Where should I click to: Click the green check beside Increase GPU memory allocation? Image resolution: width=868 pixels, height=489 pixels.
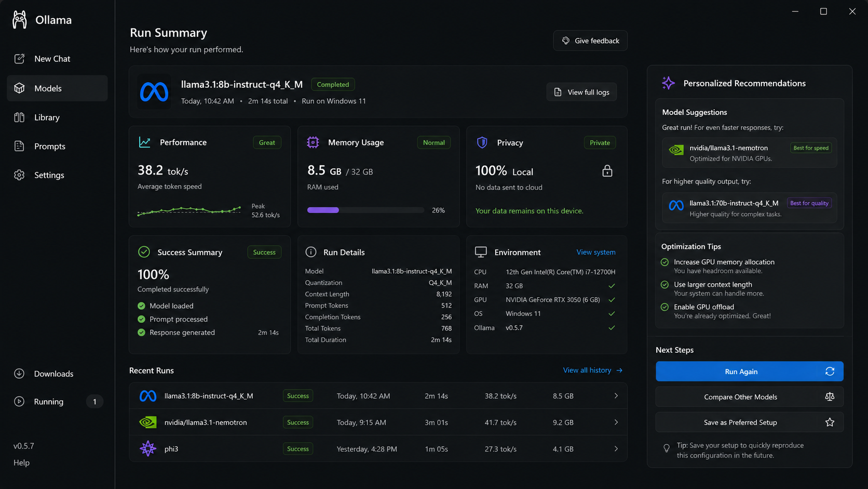tap(664, 262)
